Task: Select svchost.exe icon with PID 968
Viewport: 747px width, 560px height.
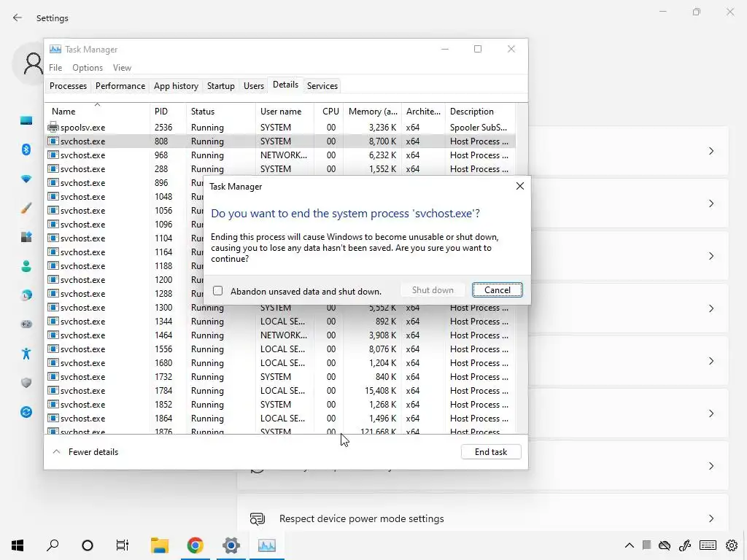Action: click(53, 155)
